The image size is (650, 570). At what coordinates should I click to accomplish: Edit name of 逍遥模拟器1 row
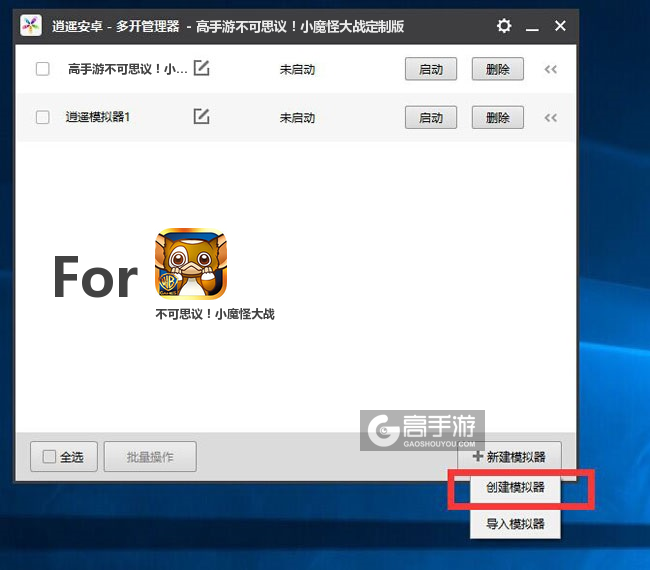click(x=201, y=116)
